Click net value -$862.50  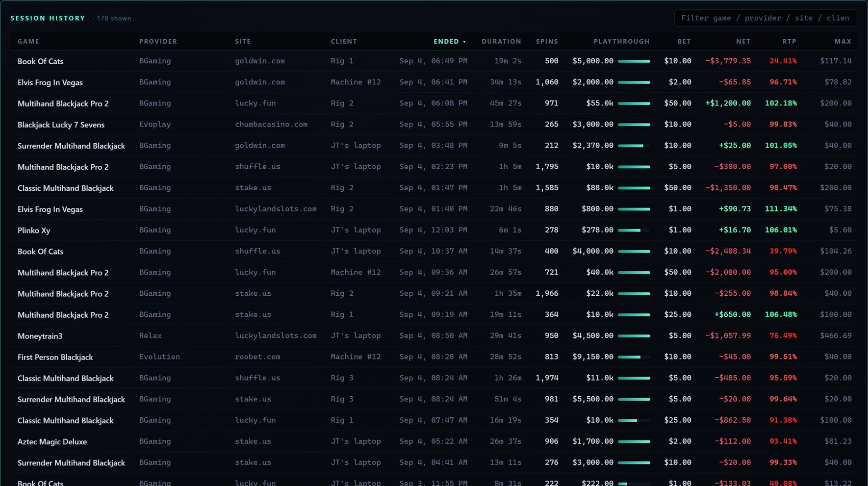pyautogui.click(x=732, y=420)
